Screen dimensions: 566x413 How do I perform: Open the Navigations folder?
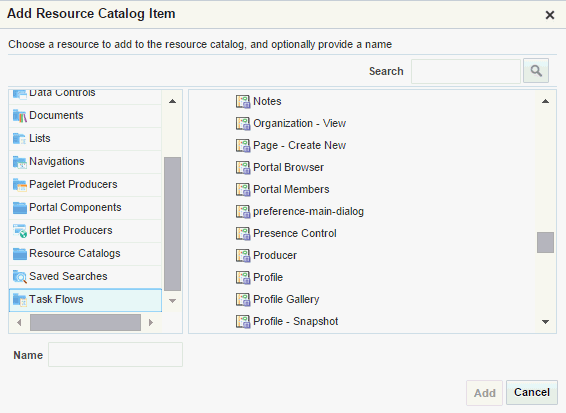[x=57, y=161]
